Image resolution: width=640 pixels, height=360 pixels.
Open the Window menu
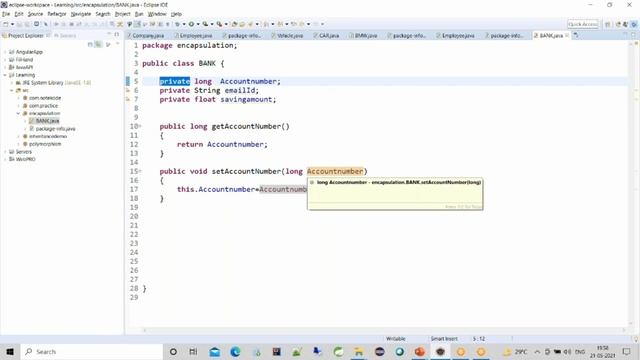157,14
